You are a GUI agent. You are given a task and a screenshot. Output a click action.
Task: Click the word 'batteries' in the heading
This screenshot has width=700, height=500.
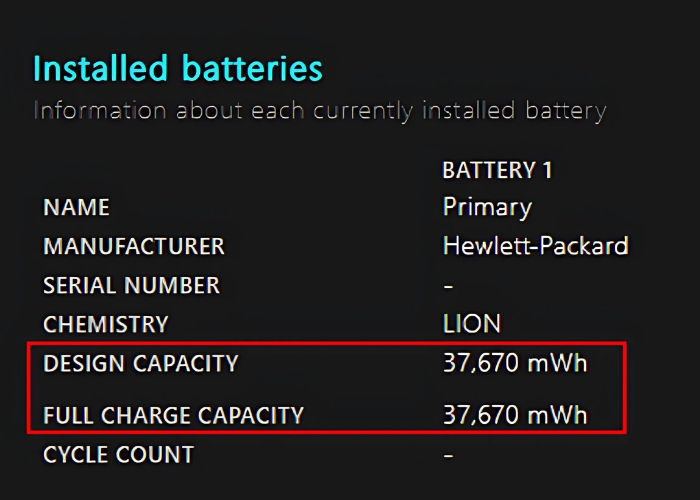pos(252,68)
